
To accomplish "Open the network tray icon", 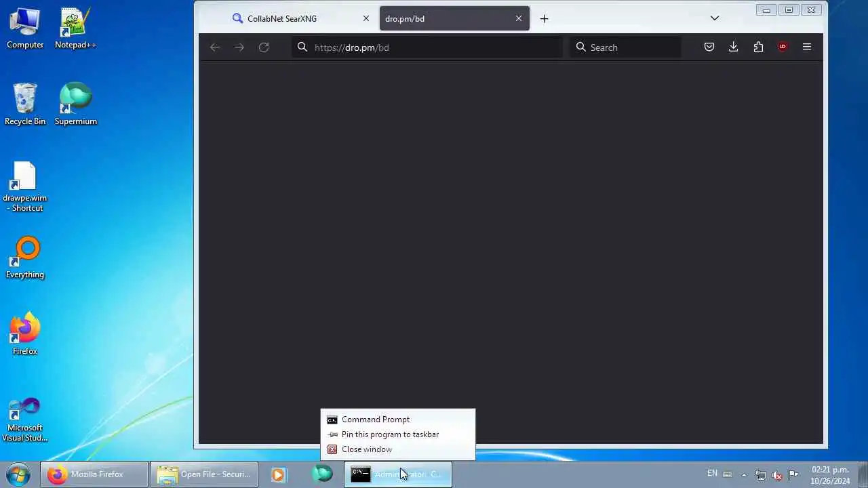I will pyautogui.click(x=761, y=474).
